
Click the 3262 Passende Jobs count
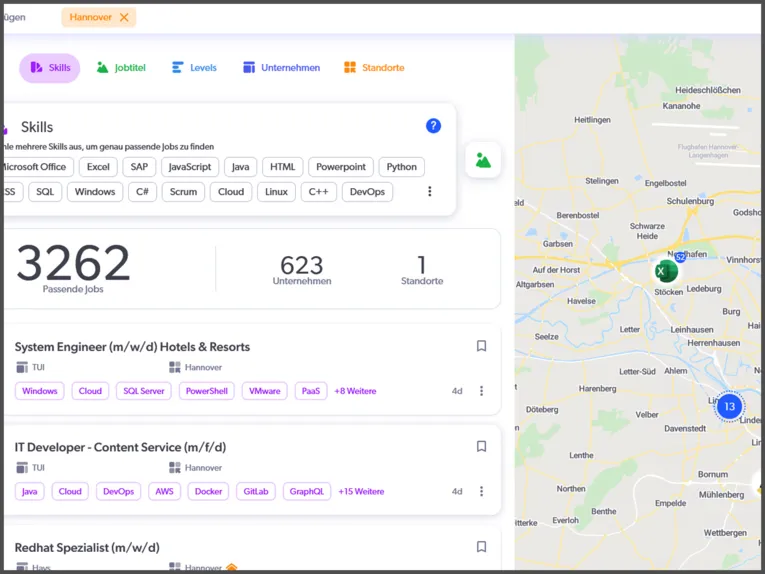tap(73, 268)
